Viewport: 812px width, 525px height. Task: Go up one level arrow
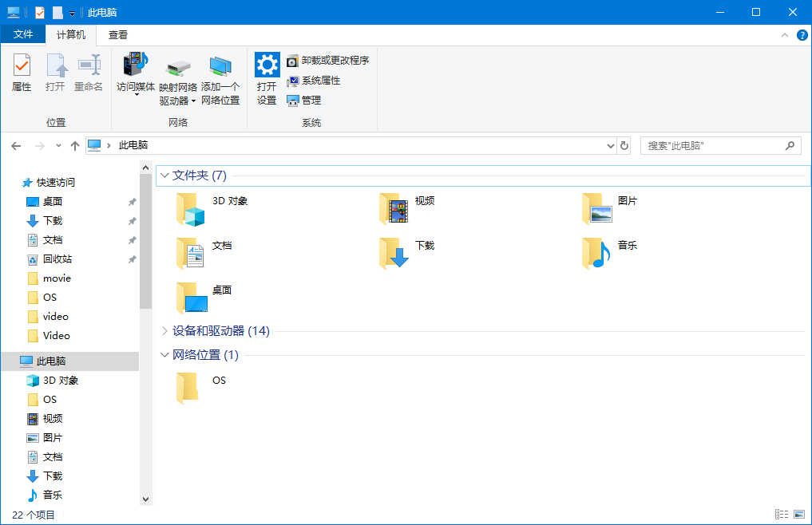pos(74,146)
